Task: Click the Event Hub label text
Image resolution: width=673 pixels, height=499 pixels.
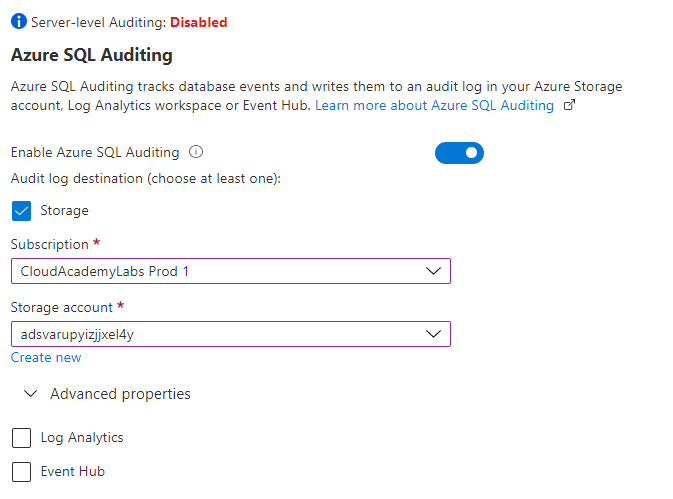Action: pyautogui.click(x=72, y=471)
